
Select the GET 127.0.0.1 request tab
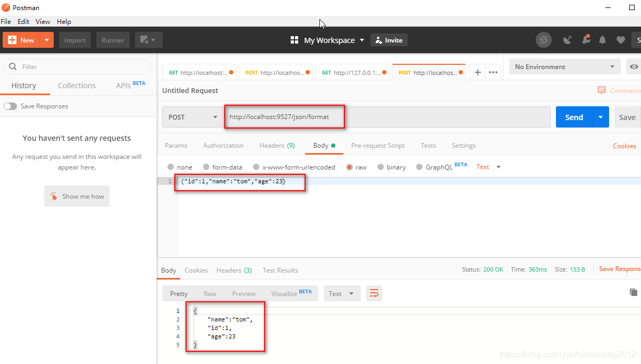pyautogui.click(x=352, y=73)
